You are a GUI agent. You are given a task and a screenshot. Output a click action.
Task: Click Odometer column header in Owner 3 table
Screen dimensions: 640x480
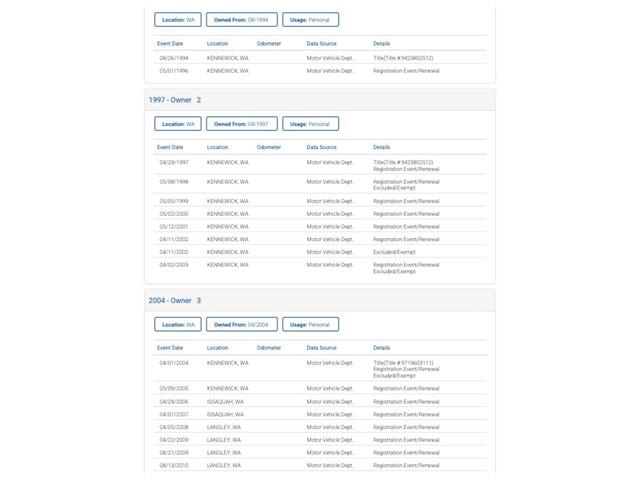tap(269, 348)
